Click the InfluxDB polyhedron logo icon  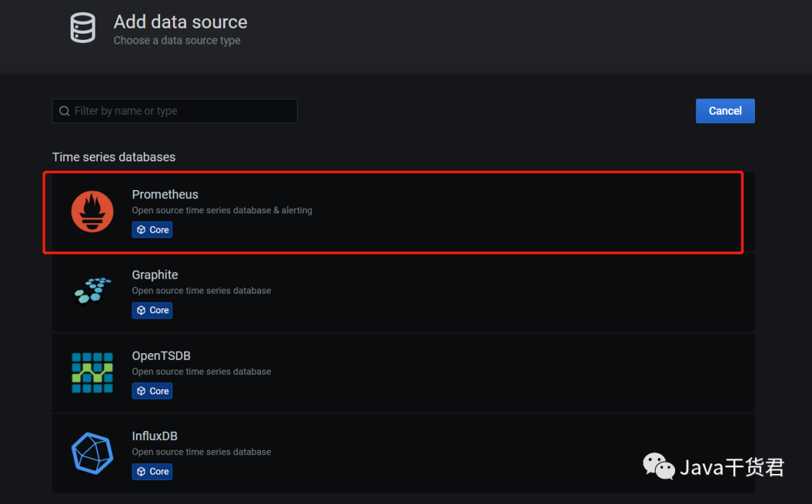pyautogui.click(x=92, y=453)
